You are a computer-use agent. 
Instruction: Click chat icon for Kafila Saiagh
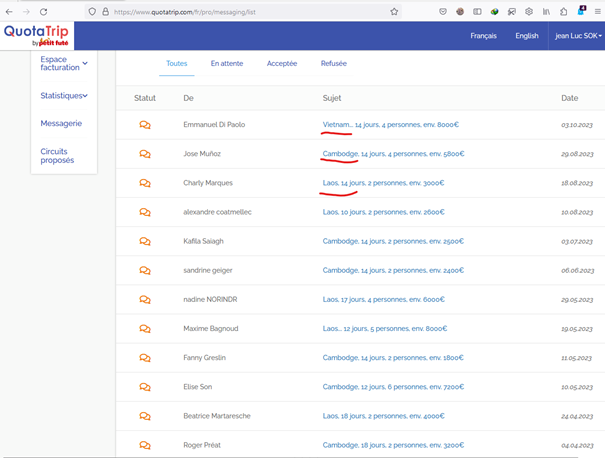click(x=145, y=241)
